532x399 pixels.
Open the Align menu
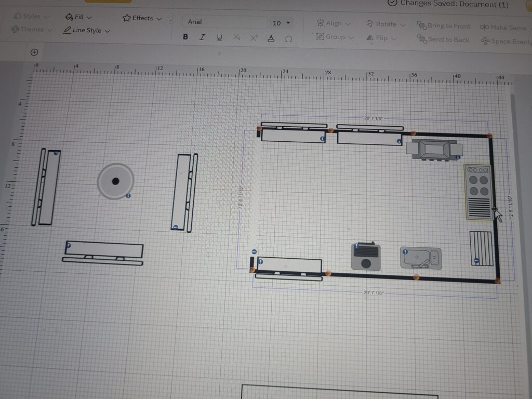click(334, 23)
